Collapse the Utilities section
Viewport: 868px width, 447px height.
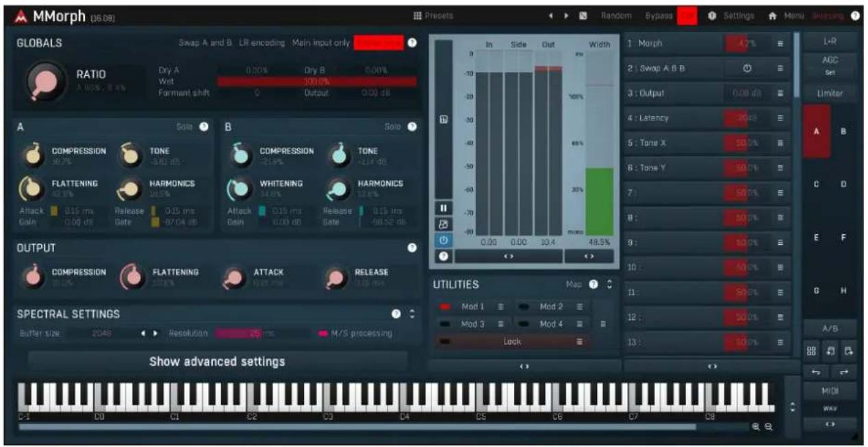pyautogui.click(x=609, y=284)
